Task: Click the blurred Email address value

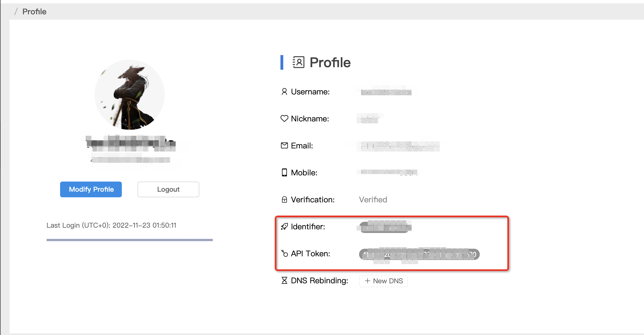Action: (x=398, y=146)
